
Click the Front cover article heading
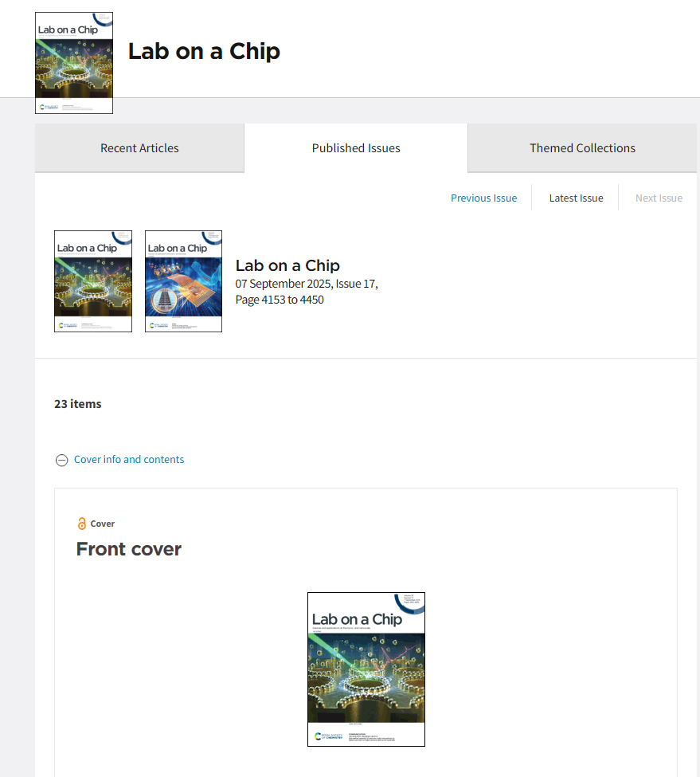tap(129, 549)
